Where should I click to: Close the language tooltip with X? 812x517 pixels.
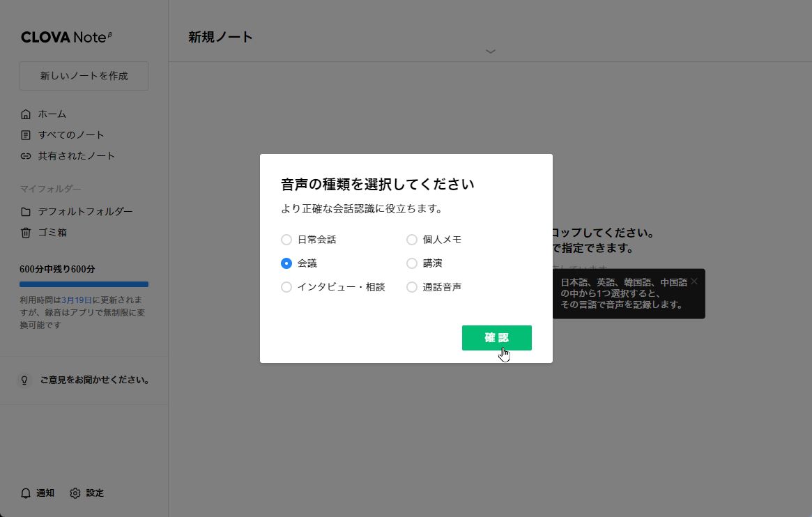(694, 281)
